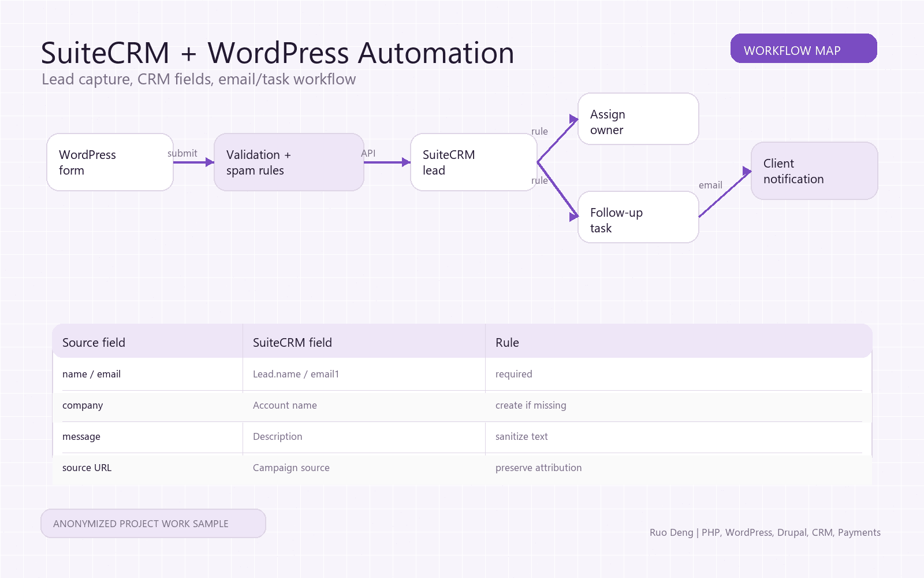Select the 'required' rule cell
This screenshot has width=924, height=578.
click(x=679, y=374)
